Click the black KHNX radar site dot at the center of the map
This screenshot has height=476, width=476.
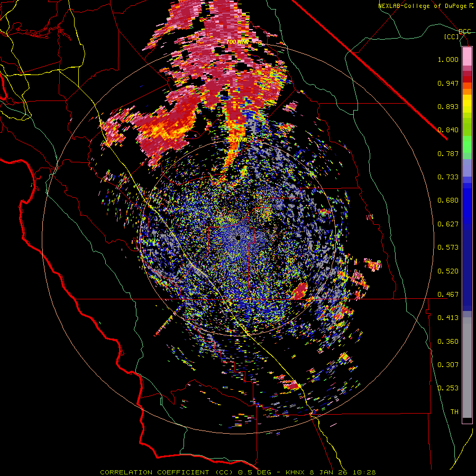(238, 237)
